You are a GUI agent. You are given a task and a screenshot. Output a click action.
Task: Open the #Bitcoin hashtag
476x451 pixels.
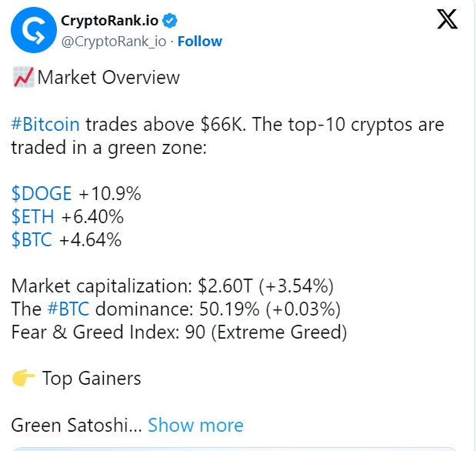point(45,125)
